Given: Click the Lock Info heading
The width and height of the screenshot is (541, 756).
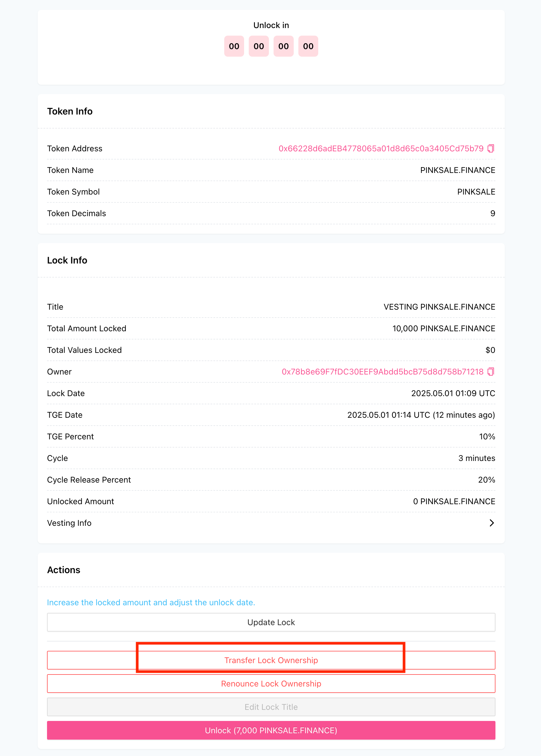Looking at the screenshot, I should pyautogui.click(x=67, y=260).
